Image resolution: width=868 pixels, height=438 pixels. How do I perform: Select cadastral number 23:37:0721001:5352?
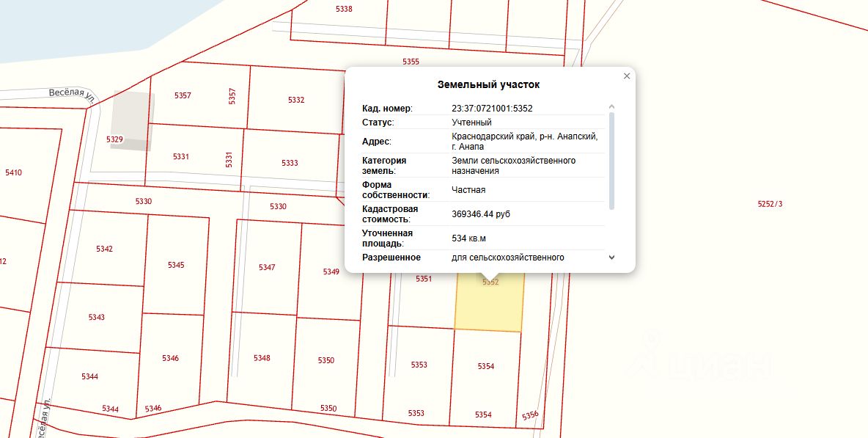[x=492, y=109]
